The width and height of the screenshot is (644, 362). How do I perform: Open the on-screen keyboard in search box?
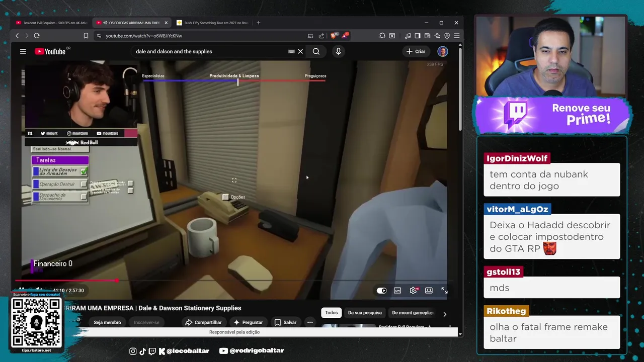(291, 51)
